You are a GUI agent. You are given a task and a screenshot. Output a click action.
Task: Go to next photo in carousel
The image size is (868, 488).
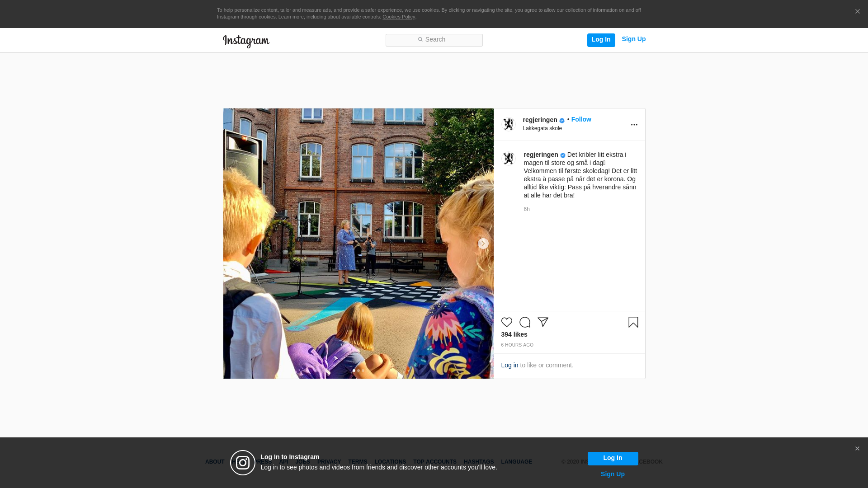(x=483, y=244)
